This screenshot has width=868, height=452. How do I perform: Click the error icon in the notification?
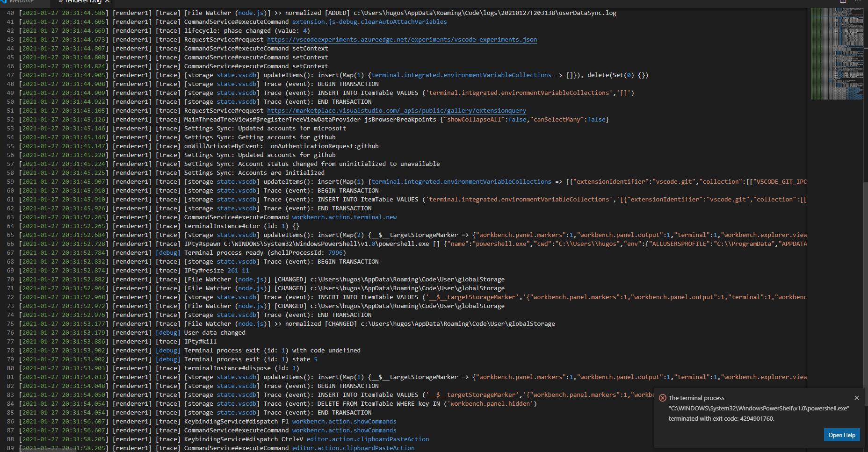coord(663,398)
